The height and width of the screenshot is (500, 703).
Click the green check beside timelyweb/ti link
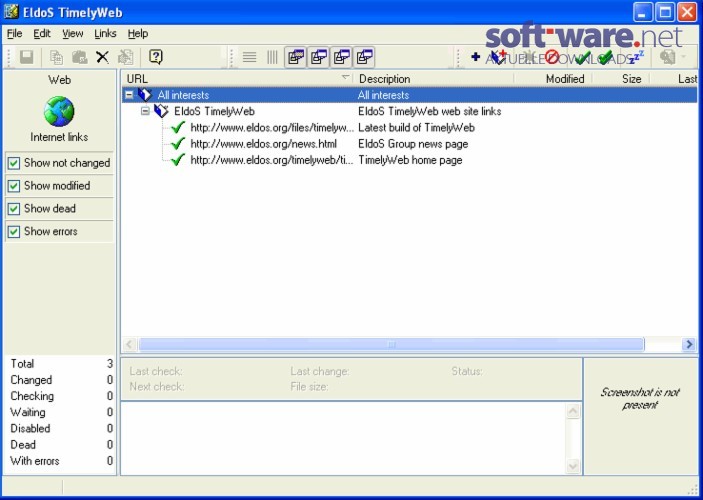click(x=178, y=160)
